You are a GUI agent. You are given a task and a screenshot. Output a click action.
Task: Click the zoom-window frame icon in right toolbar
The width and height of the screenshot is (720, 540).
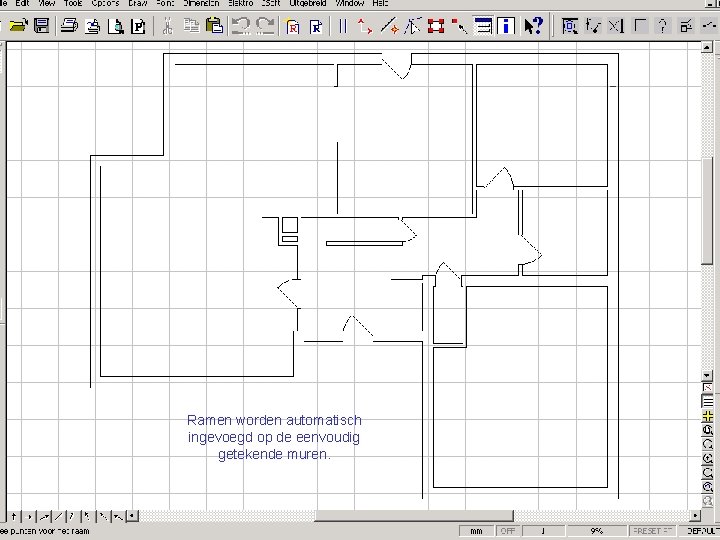pyautogui.click(x=570, y=26)
